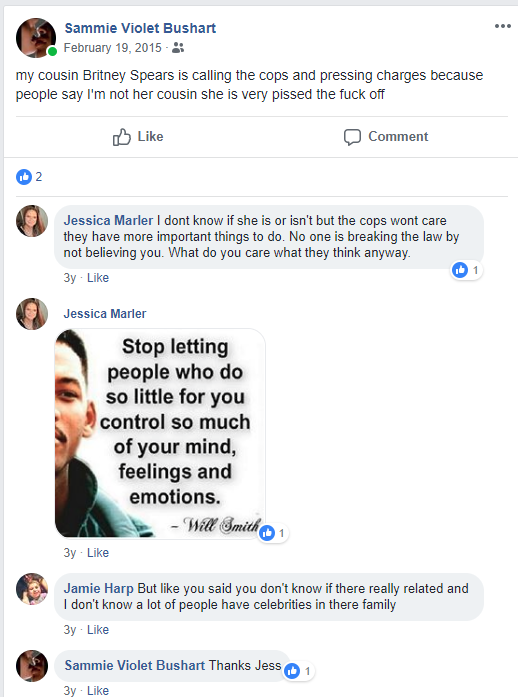Click Jamie Harp's avatar picture
The height and width of the screenshot is (697, 518).
click(x=32, y=589)
